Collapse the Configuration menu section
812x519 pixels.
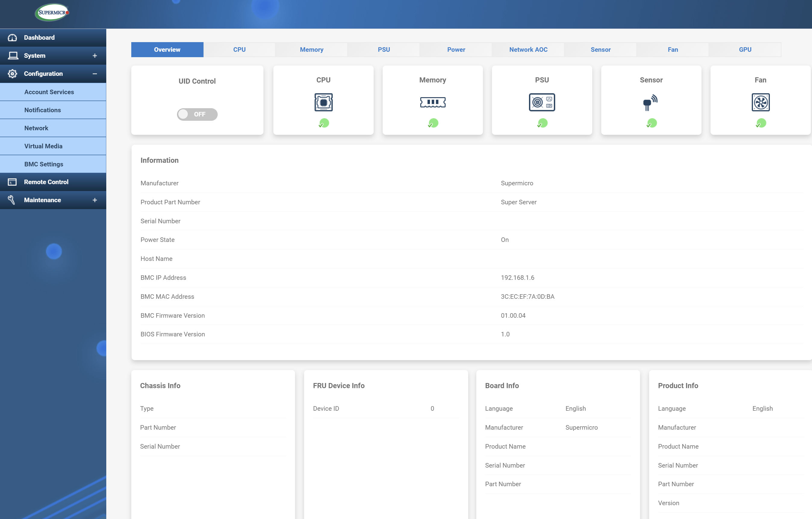tap(95, 74)
